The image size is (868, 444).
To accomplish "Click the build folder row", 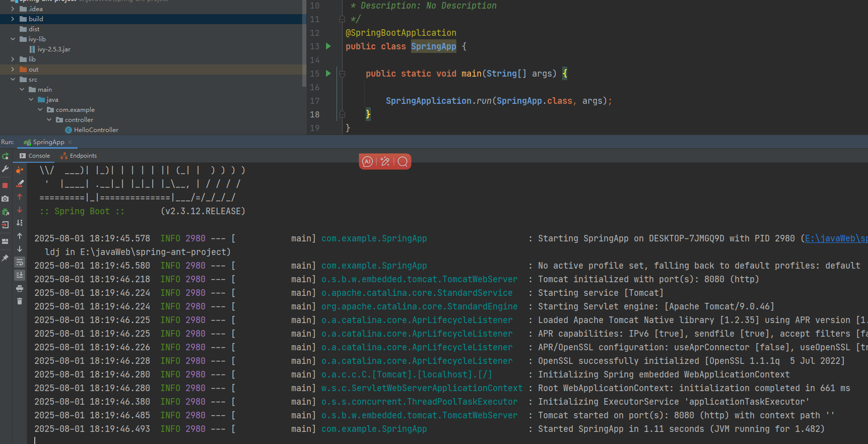I will pyautogui.click(x=153, y=19).
